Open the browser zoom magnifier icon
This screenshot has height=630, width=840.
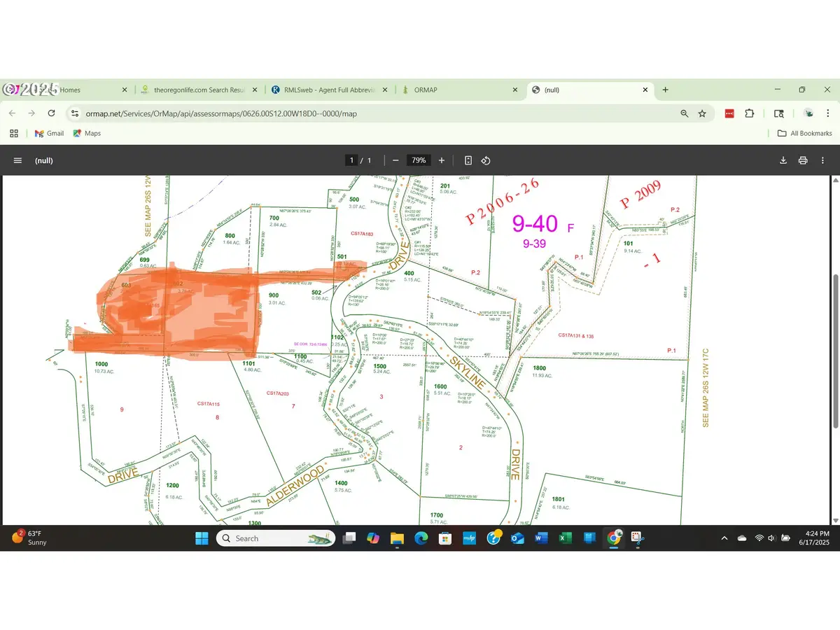(684, 113)
